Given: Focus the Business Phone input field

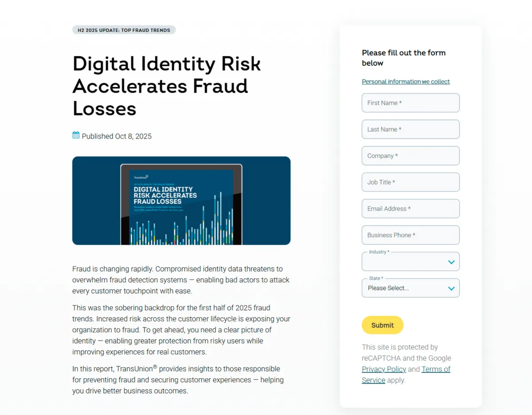Looking at the screenshot, I should 410,235.
